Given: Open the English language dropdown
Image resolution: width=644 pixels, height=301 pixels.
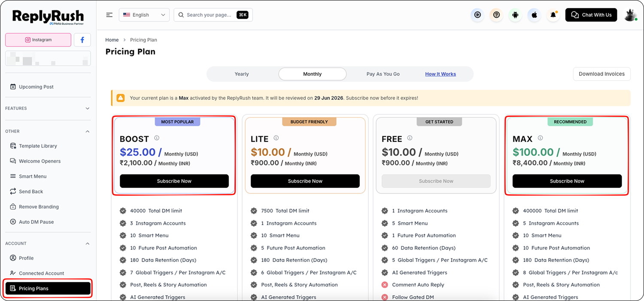Looking at the screenshot, I should (x=144, y=15).
